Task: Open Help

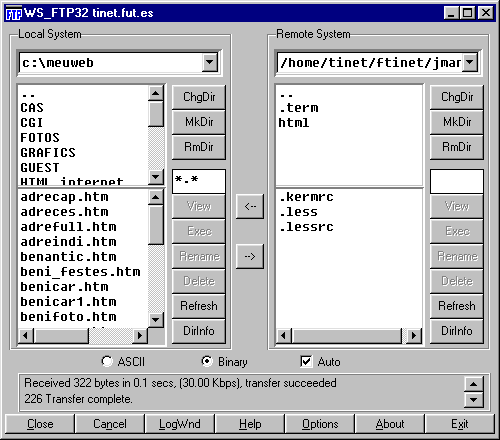Action: coord(250,424)
